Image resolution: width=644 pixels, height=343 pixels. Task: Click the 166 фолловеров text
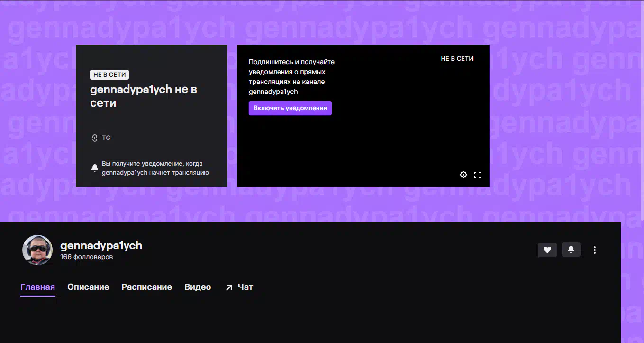pos(86,257)
